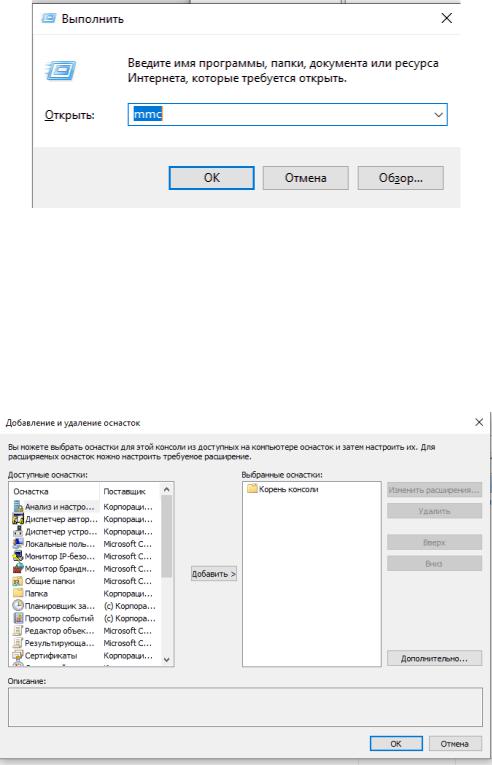Click the snap-in list scroll up arrow
Screen dimensions: 492x765
click(166, 489)
